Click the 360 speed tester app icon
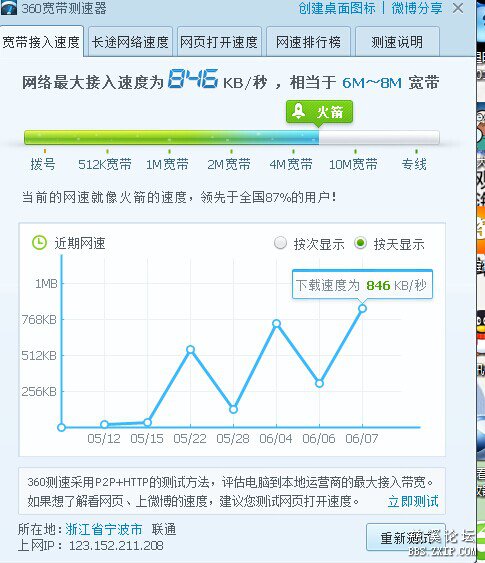485x563 pixels. (x=9, y=8)
